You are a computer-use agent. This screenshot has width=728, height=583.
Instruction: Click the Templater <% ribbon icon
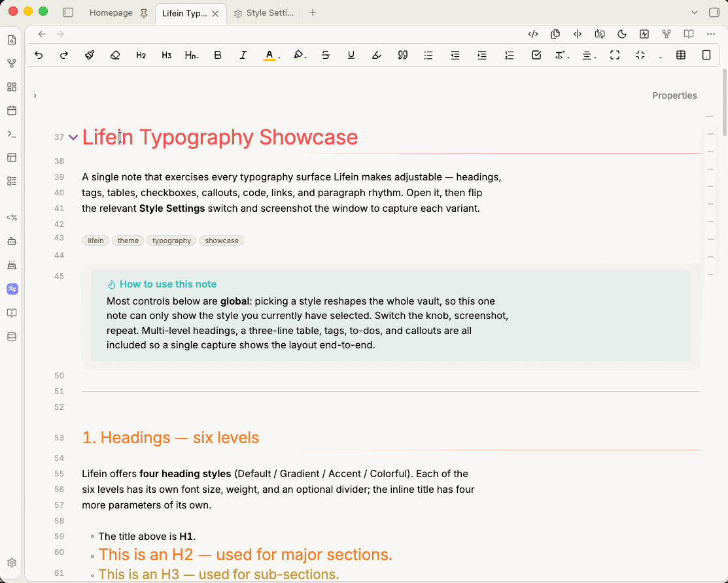(12, 218)
